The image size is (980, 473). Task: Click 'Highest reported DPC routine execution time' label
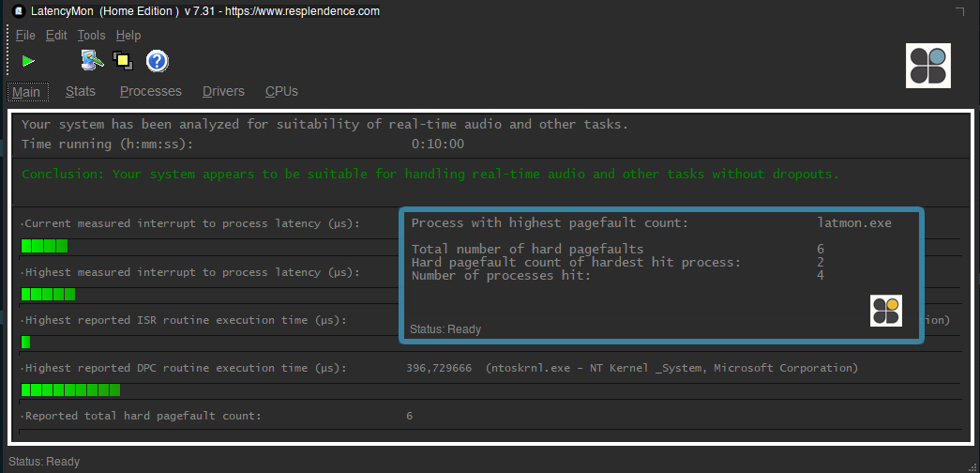coord(184,368)
